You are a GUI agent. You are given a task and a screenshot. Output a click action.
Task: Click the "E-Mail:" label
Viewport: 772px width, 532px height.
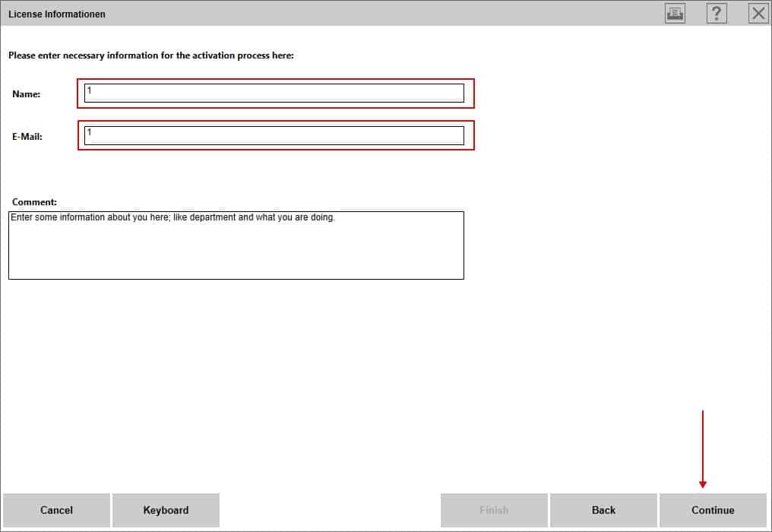(27, 137)
